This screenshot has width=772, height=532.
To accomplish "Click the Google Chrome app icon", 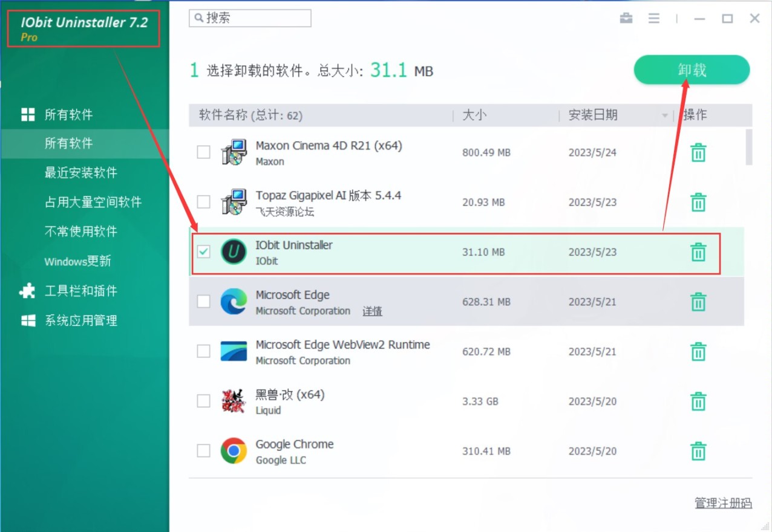I will [x=234, y=451].
